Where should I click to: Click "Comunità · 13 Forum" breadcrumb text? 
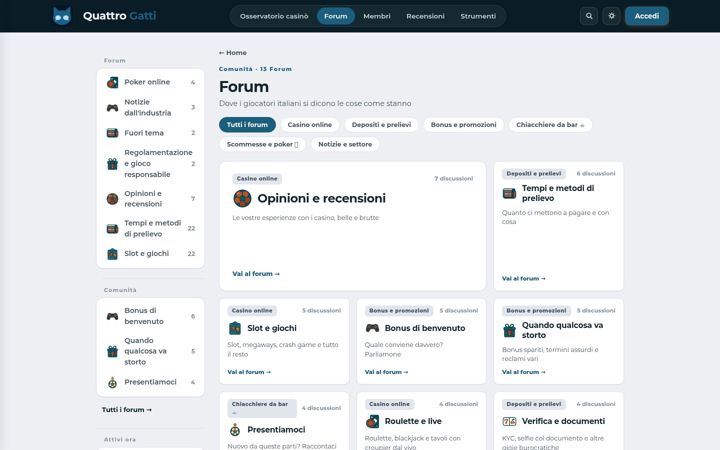(x=255, y=69)
